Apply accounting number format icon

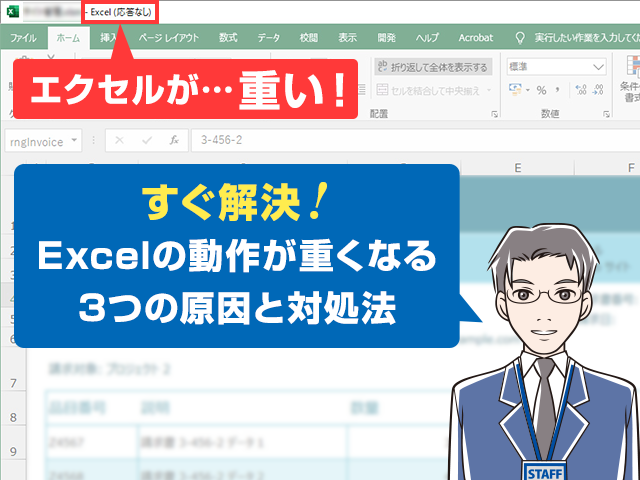tap(515, 89)
